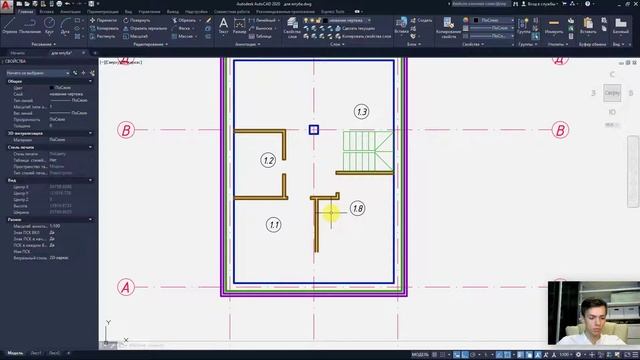640x360 pixels.
Task: Click the Plot (print) icon in quick access toolbar
Action: click(x=59, y=4)
